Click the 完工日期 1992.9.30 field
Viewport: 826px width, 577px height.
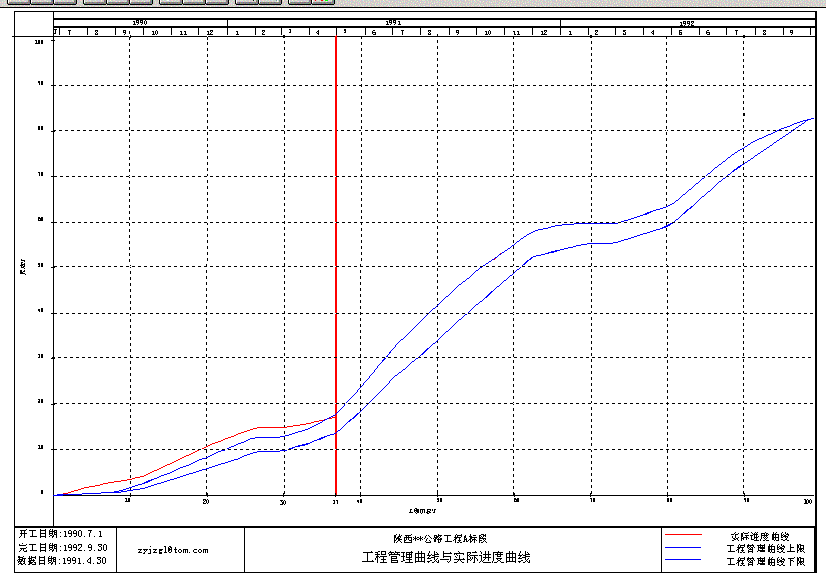pyautogui.click(x=62, y=548)
